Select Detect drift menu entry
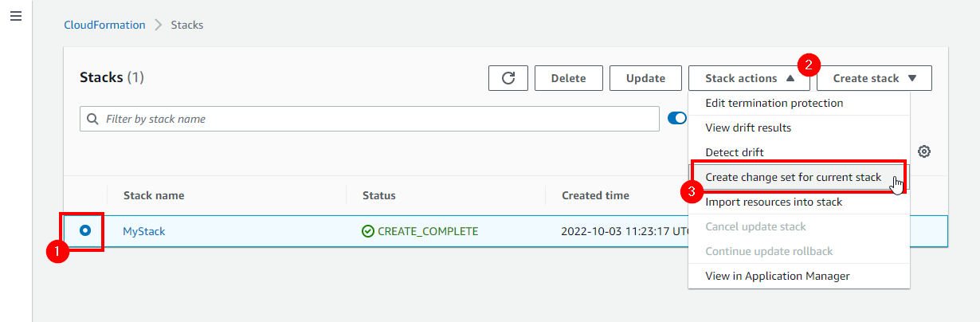Screen dimensions: 980x322 [799, 152]
